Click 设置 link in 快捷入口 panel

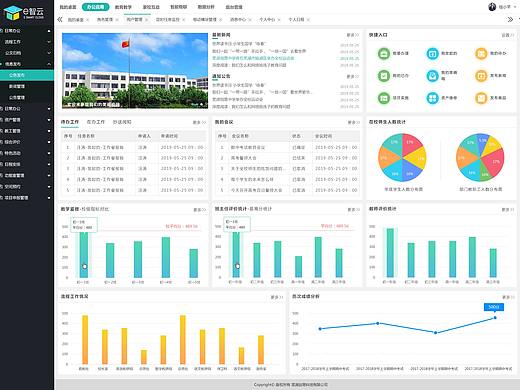(508, 35)
